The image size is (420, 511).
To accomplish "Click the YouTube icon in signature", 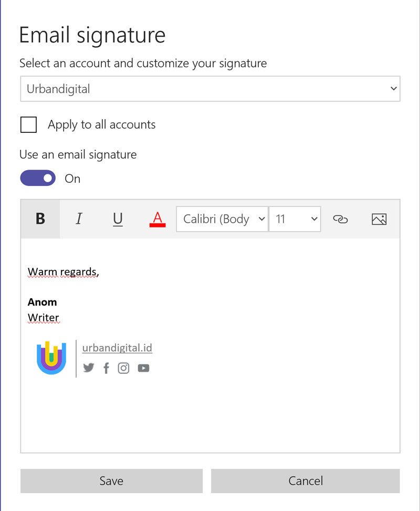I will (x=143, y=368).
